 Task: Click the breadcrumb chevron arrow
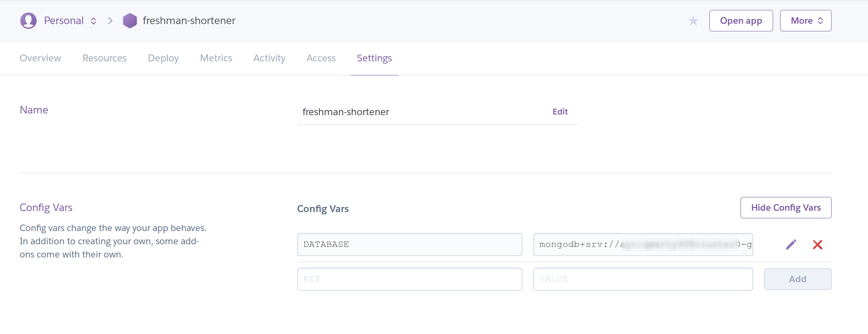tap(110, 21)
